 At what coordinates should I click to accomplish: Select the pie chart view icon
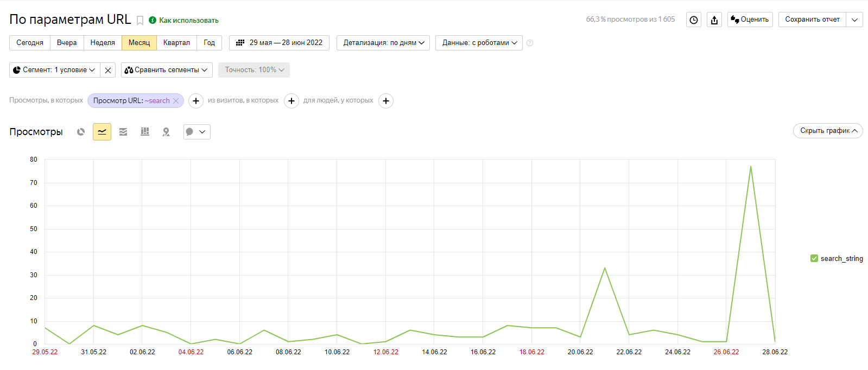coord(81,132)
